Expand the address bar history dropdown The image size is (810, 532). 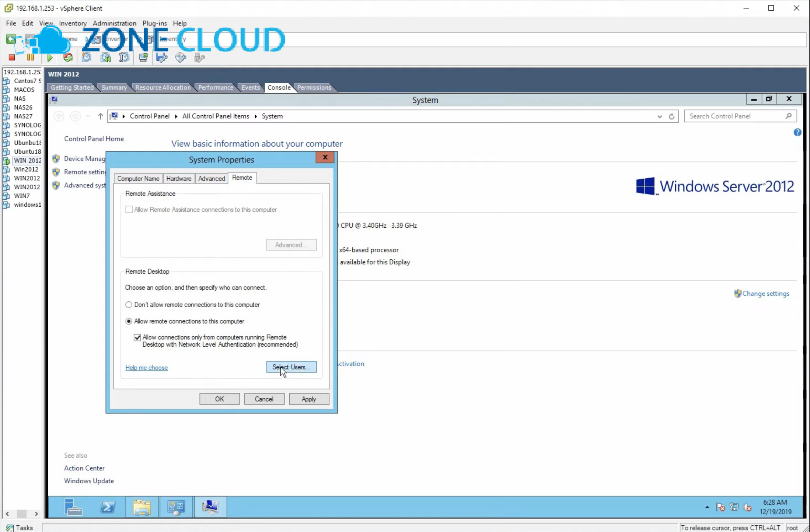point(659,116)
